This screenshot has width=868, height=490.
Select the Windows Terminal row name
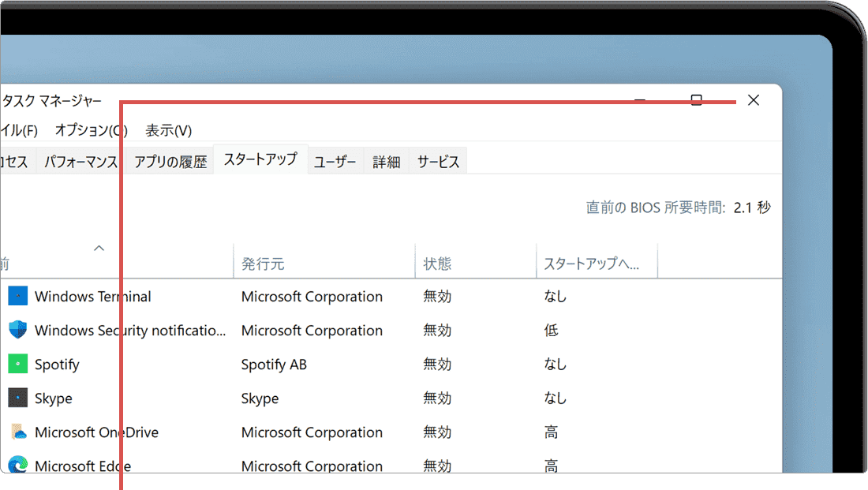93,296
